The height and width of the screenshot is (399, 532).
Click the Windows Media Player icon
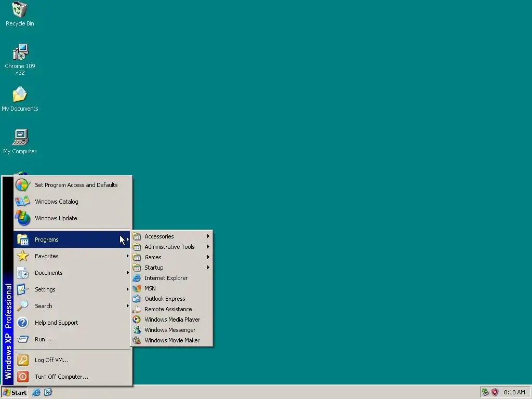[x=137, y=320]
